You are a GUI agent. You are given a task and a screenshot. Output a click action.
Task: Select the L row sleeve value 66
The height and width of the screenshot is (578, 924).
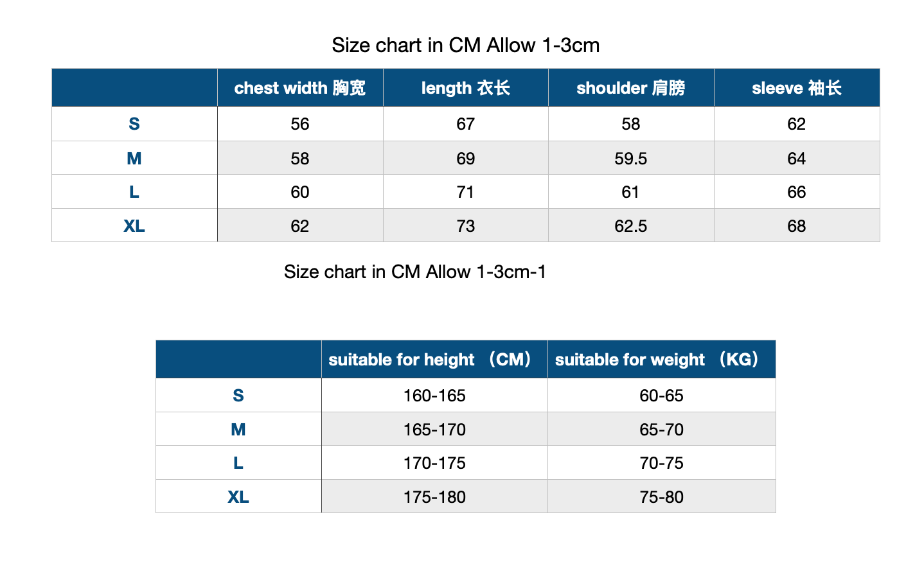click(x=796, y=192)
